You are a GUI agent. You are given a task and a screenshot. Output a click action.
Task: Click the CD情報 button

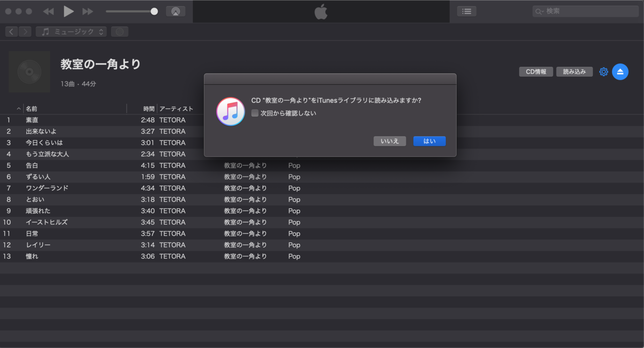tap(536, 71)
